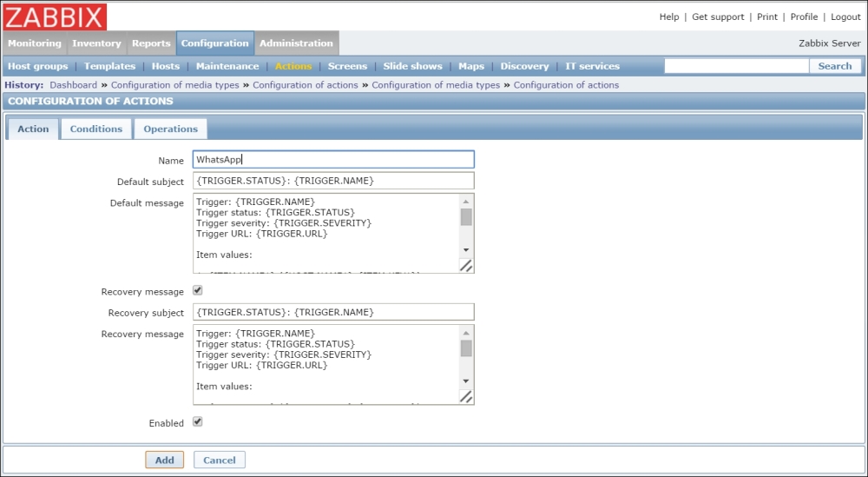Open the Operations tab
Viewport: 868px width, 477px height.
point(170,129)
